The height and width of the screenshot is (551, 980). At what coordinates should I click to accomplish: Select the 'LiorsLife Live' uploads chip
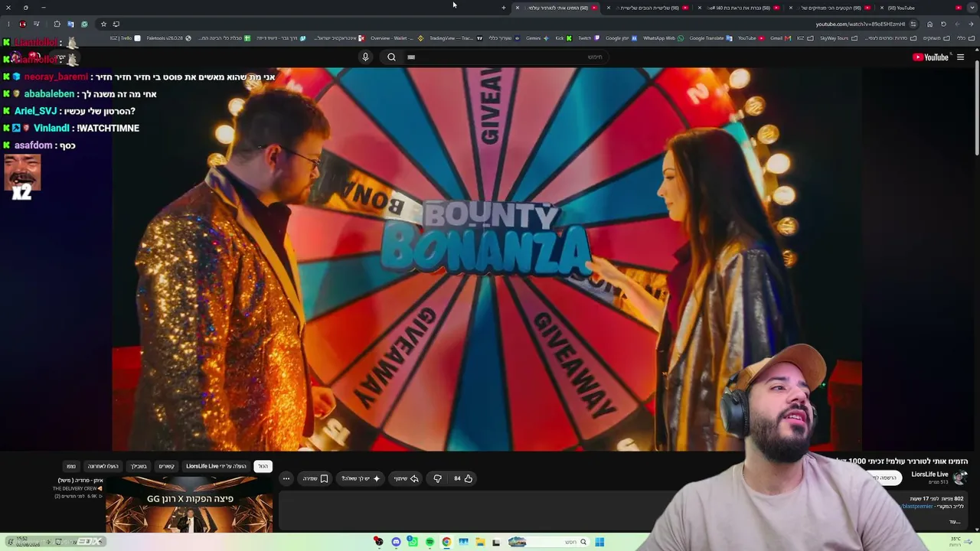click(x=216, y=466)
